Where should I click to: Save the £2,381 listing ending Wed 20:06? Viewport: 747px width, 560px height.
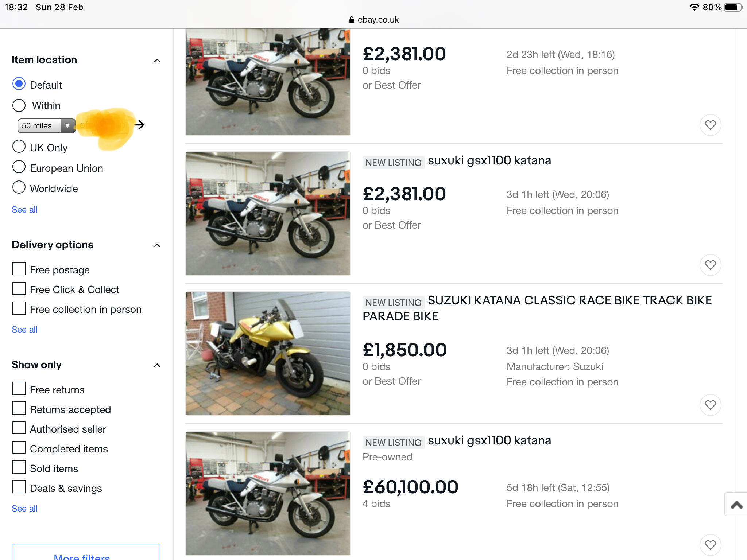(710, 265)
